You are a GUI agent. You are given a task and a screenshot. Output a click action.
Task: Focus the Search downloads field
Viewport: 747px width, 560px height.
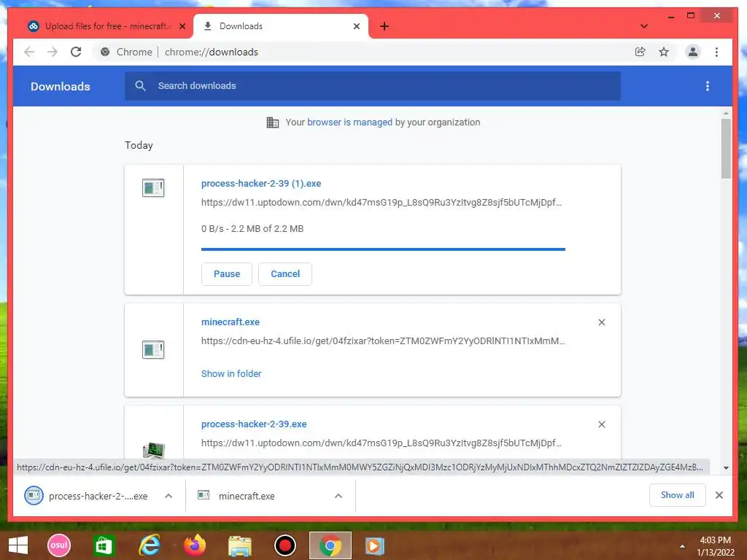click(x=373, y=86)
